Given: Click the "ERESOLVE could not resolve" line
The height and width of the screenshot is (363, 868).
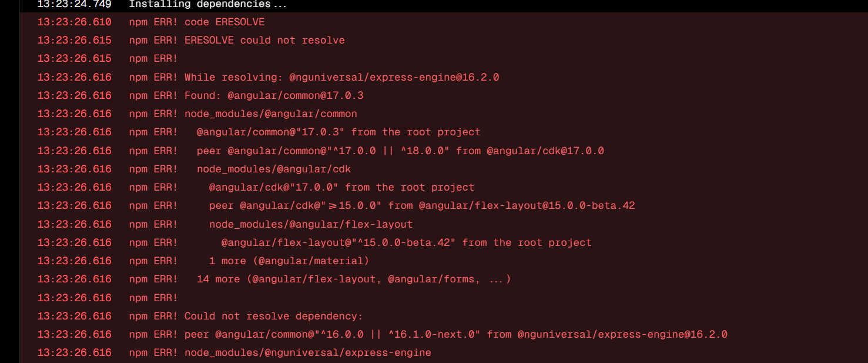Looking at the screenshot, I should pos(264,41).
